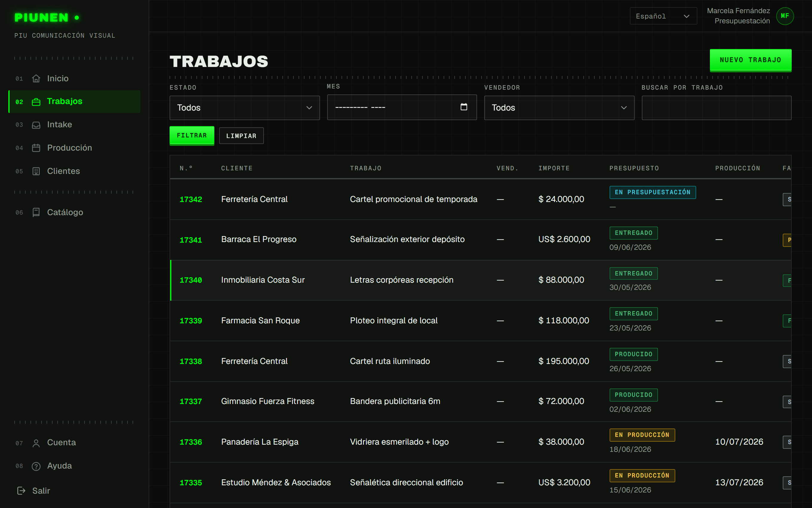Open the Producción section
This screenshot has width=812, height=508.
tap(75, 148)
